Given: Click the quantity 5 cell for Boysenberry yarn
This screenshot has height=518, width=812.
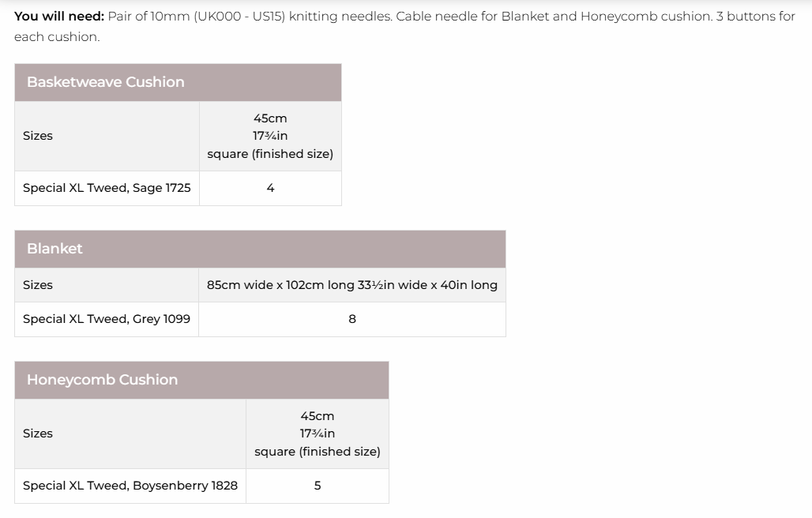Looking at the screenshot, I should pyautogui.click(x=318, y=486).
